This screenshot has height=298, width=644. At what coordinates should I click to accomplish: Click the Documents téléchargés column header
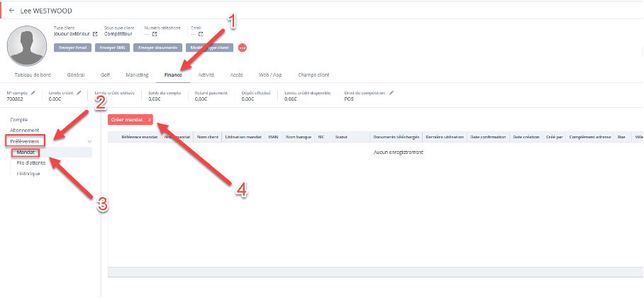[396, 136]
